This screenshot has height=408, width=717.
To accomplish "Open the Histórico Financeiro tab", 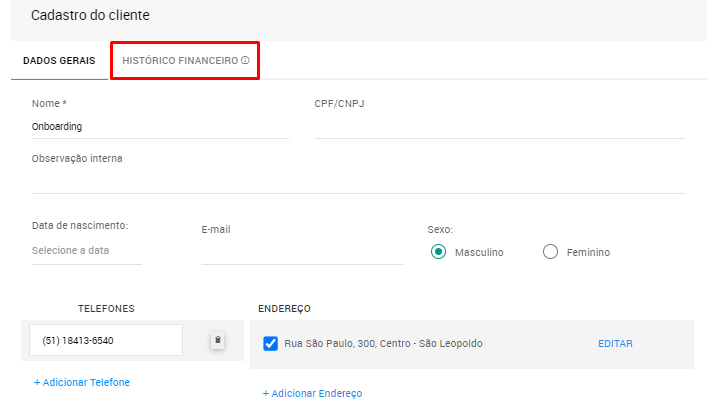I will point(180,61).
